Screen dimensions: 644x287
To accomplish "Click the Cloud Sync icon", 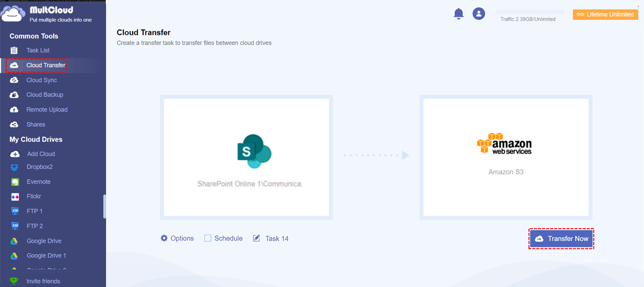I will [14, 80].
